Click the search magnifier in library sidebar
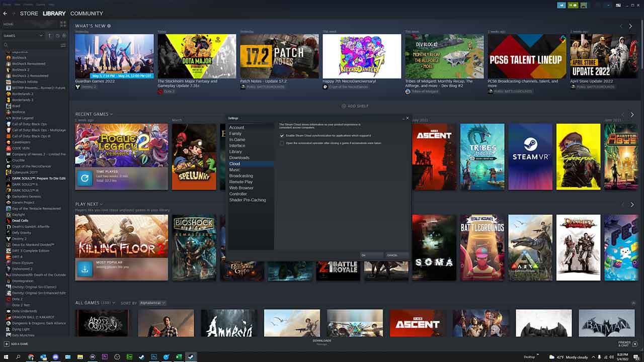 (x=6, y=45)
